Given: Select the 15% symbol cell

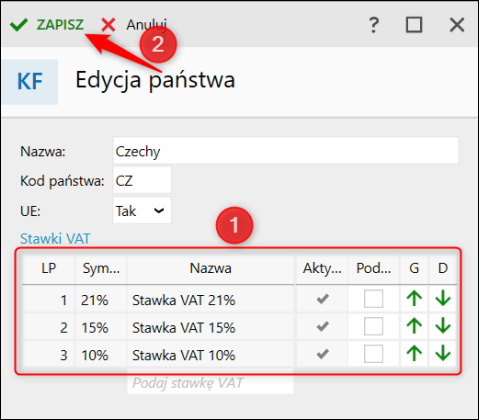Looking at the screenshot, I should click(101, 327).
